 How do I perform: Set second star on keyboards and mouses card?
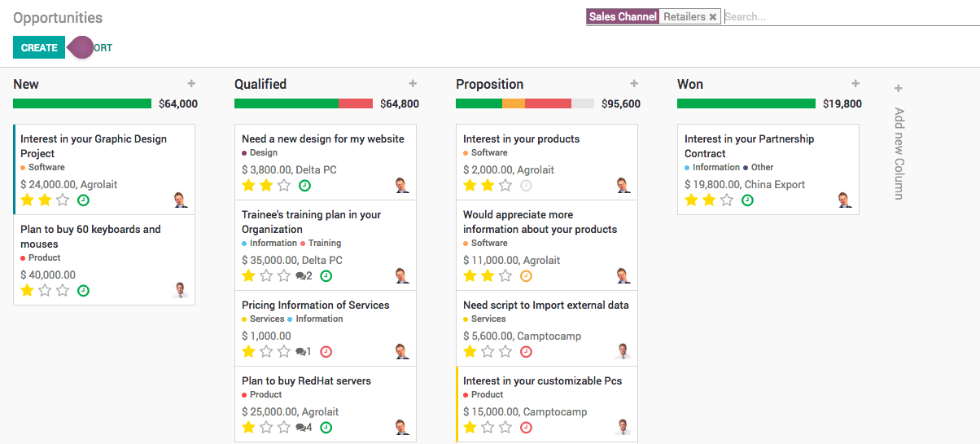(x=45, y=291)
